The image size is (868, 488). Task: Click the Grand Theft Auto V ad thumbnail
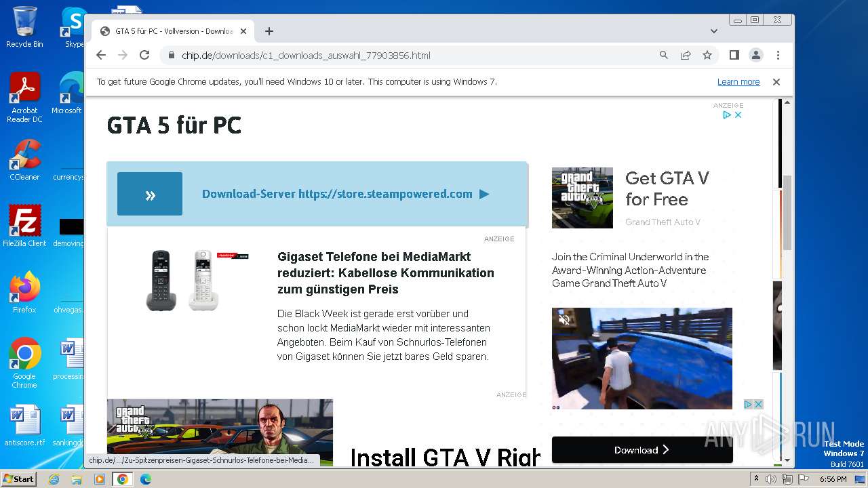pyautogui.click(x=583, y=198)
